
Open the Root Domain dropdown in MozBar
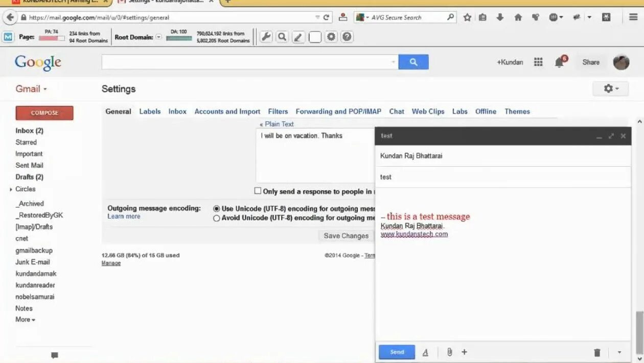[158, 37]
